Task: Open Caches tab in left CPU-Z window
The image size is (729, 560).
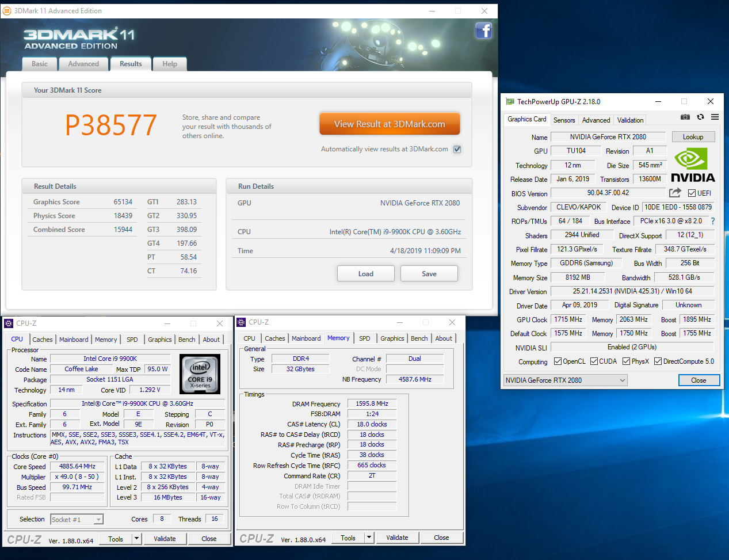Action: coord(43,340)
